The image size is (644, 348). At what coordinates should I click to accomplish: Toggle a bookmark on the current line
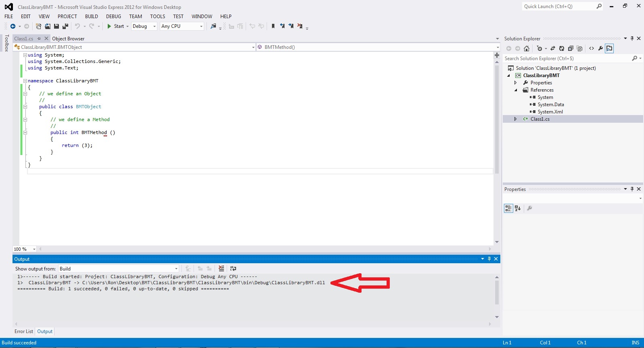pyautogui.click(x=273, y=26)
